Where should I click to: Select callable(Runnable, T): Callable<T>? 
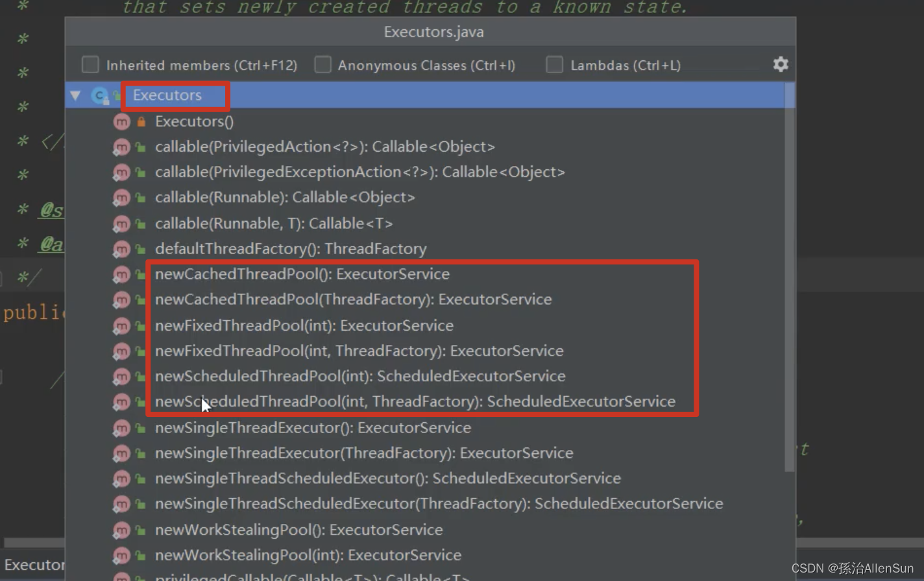click(x=274, y=223)
